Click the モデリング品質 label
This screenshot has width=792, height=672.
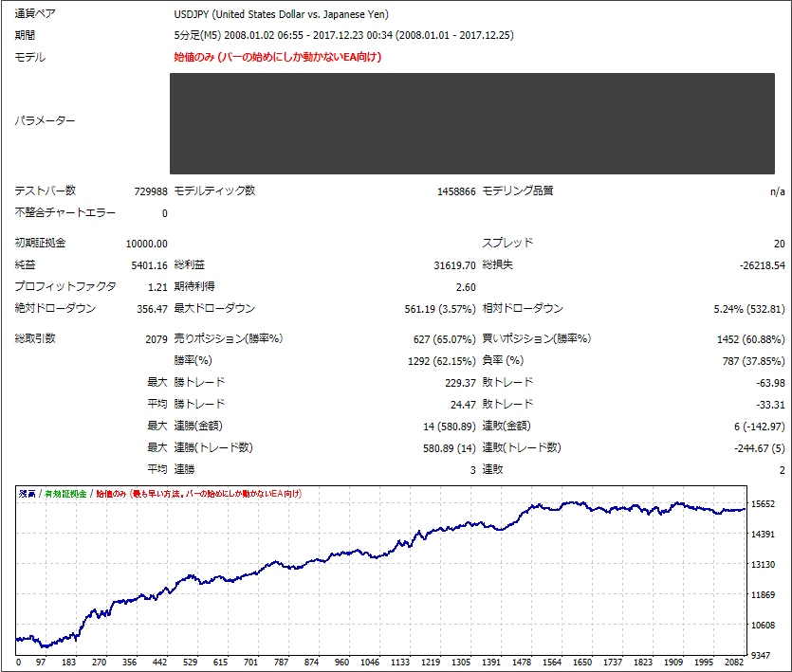coord(518,191)
